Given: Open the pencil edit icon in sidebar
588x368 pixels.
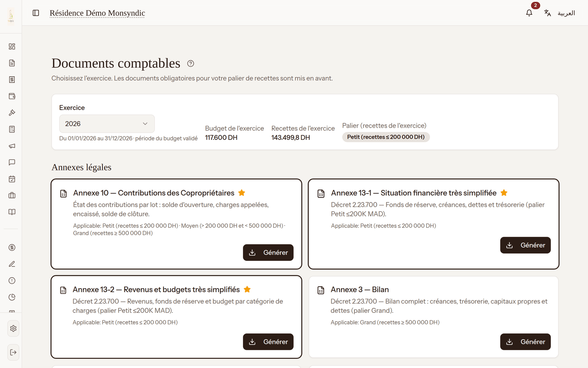Looking at the screenshot, I should click(12, 264).
